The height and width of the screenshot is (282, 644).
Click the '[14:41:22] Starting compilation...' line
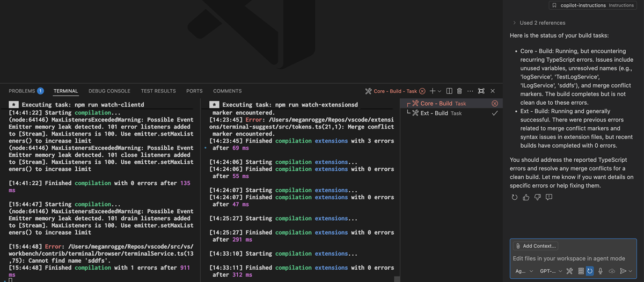[x=65, y=113]
